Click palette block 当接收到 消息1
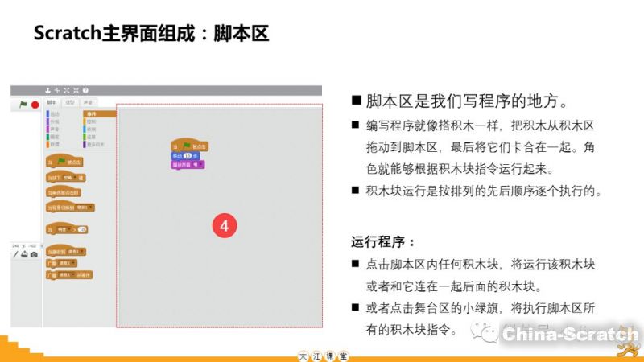This screenshot has height=362, width=644. pos(66,251)
